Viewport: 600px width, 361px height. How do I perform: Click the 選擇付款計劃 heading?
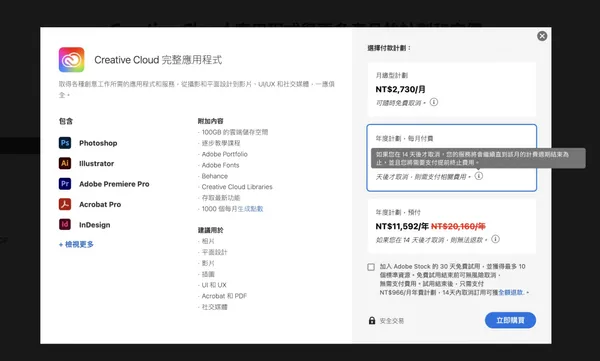pos(389,48)
